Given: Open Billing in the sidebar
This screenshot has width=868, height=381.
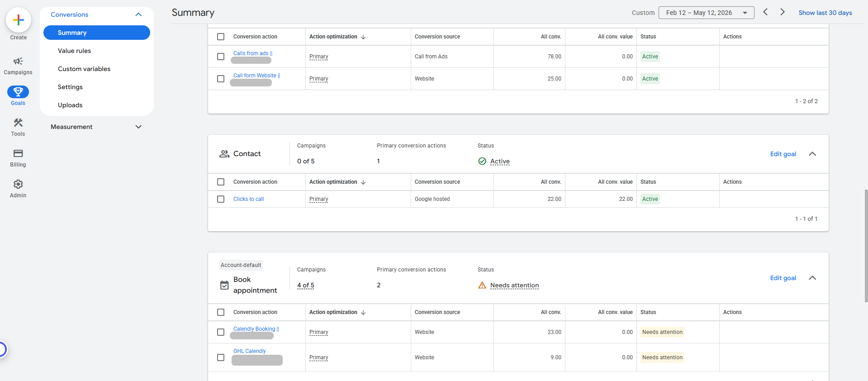Looking at the screenshot, I should (18, 158).
